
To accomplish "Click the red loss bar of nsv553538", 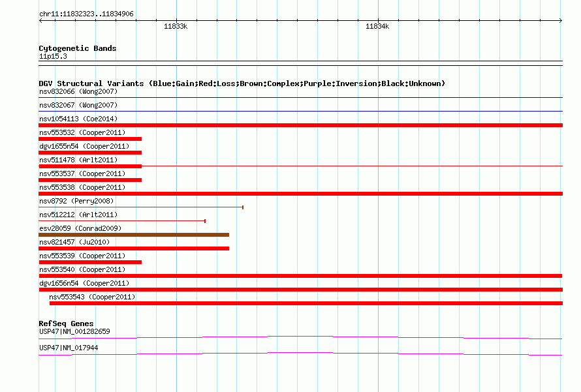I will (300, 194).
